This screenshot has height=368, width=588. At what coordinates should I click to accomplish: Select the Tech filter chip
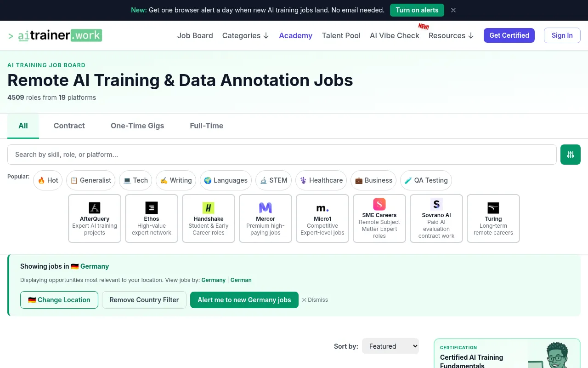[x=136, y=180]
